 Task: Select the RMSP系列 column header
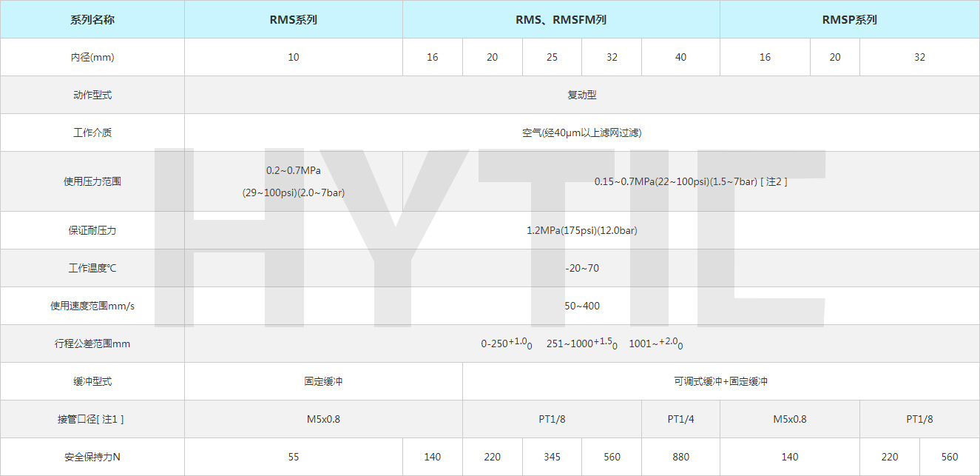pos(850,19)
